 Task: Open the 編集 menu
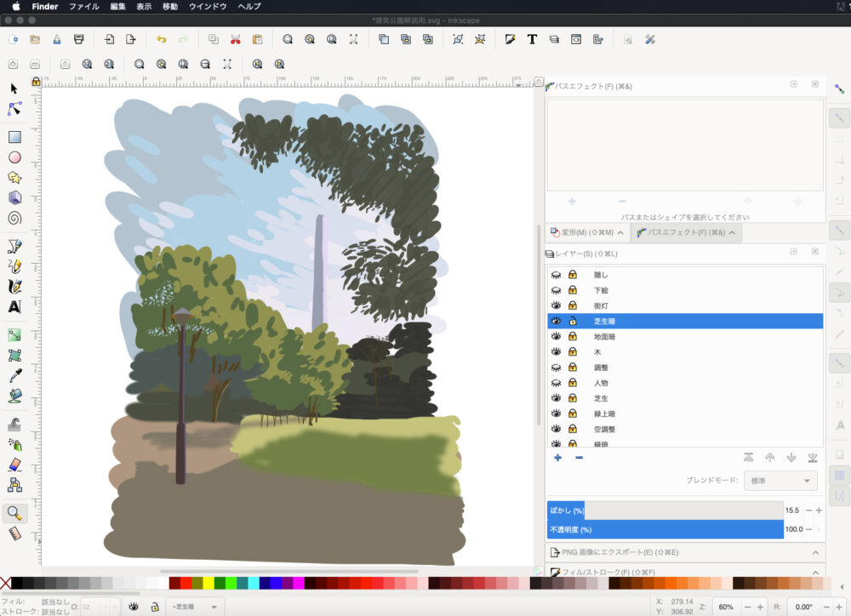117,6
